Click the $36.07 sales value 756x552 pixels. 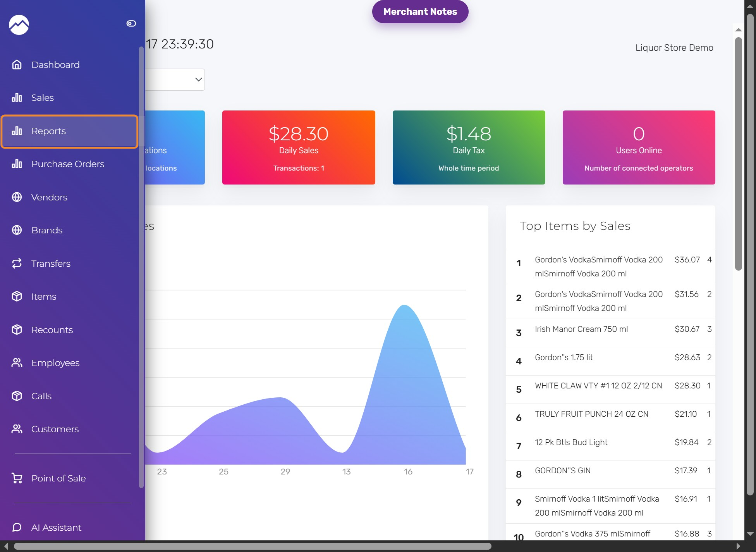coord(687,260)
